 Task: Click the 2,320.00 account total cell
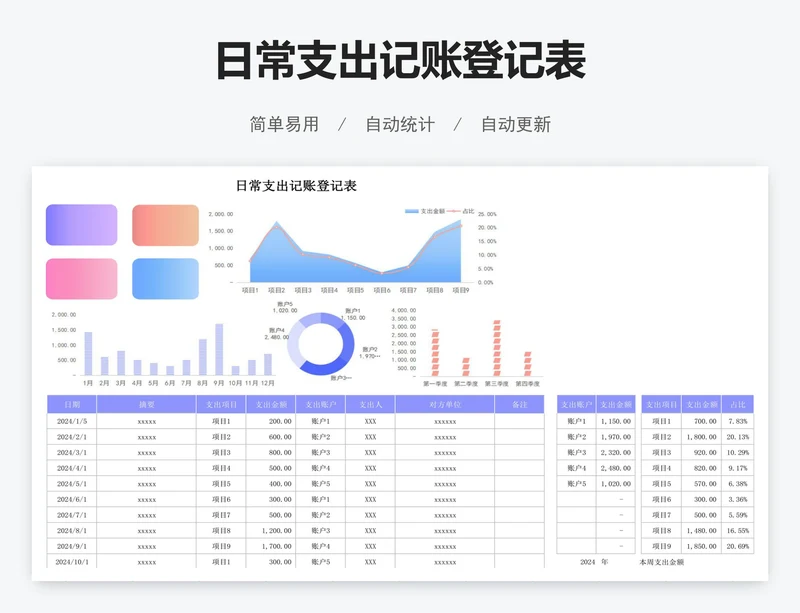616,452
